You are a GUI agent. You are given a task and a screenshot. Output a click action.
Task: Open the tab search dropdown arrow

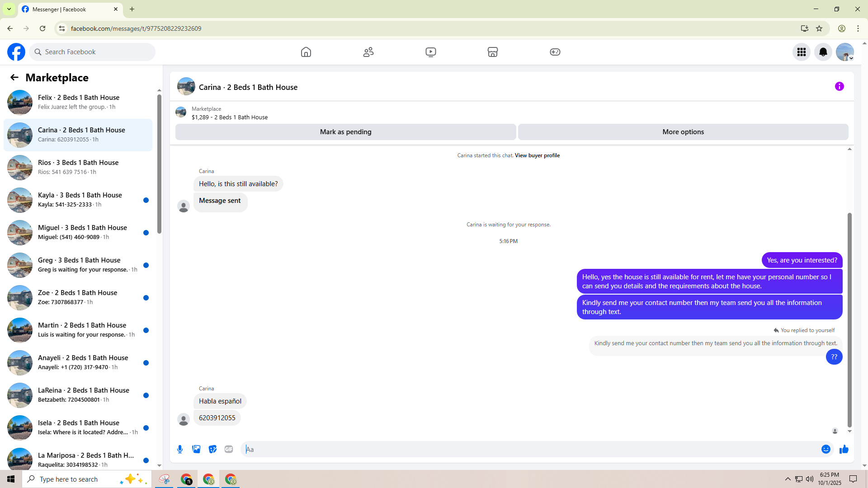point(9,9)
